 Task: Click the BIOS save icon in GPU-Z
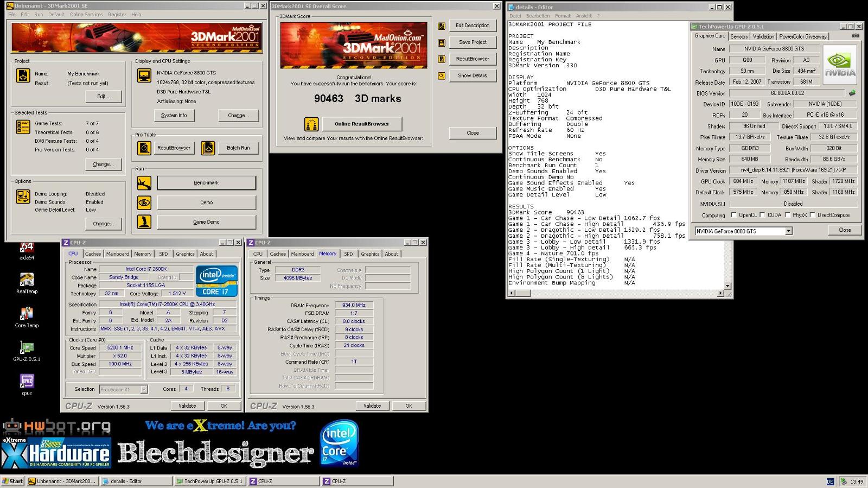[852, 93]
